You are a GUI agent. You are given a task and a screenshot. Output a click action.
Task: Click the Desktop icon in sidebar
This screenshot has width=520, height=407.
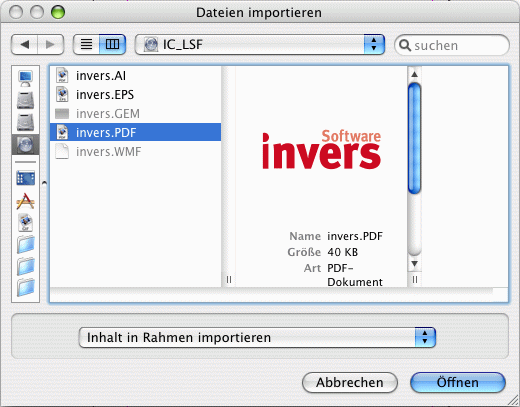tap(25, 178)
